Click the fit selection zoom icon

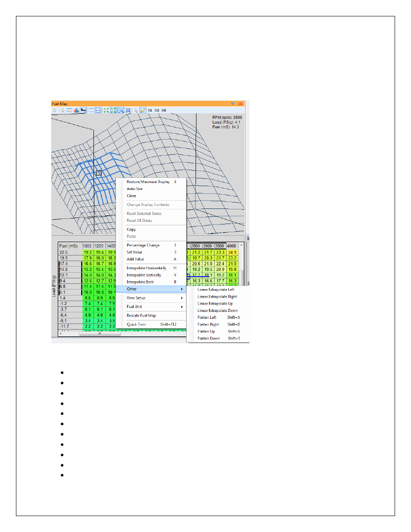[121, 110]
